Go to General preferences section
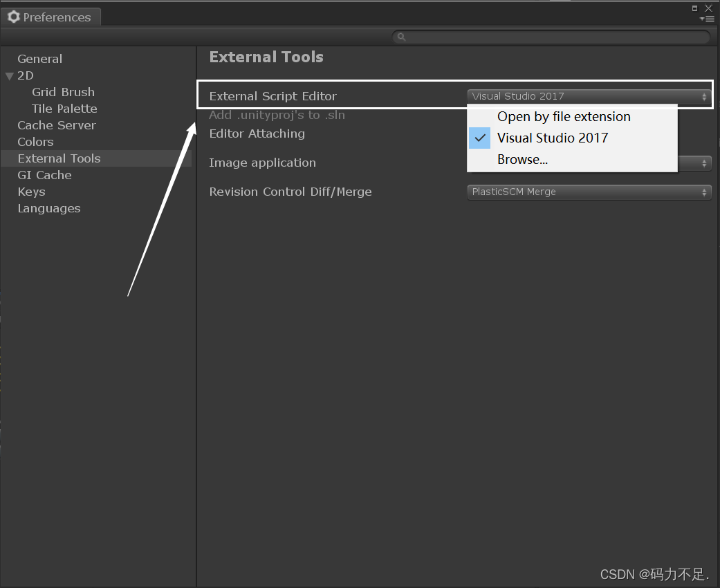 (39, 59)
